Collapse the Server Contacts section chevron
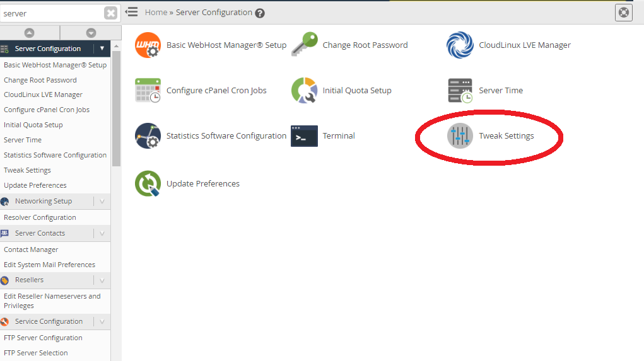644x361 pixels. click(x=102, y=233)
